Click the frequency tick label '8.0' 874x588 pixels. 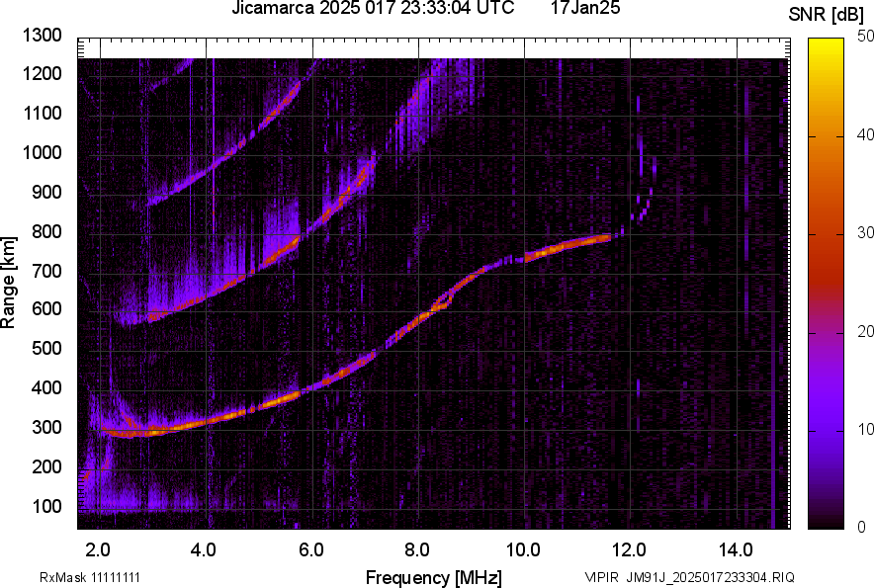point(416,550)
